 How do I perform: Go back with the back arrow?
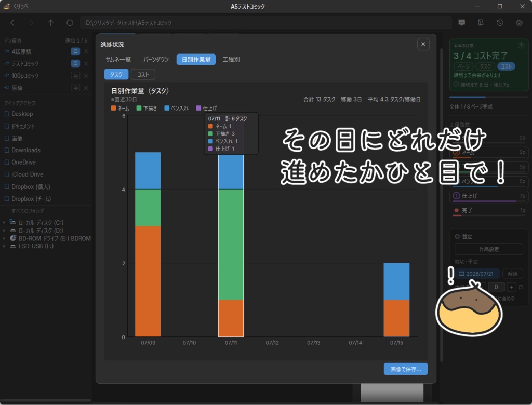12,23
